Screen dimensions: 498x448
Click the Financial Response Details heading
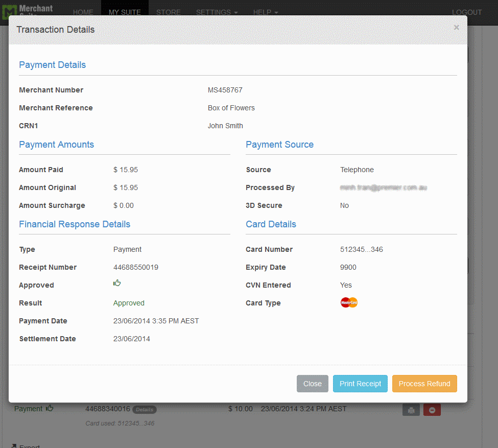click(x=75, y=224)
